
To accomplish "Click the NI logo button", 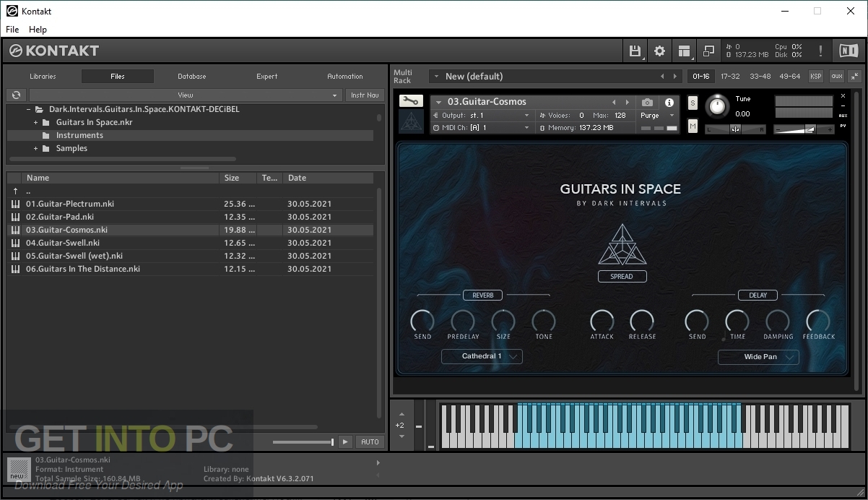I will point(848,51).
